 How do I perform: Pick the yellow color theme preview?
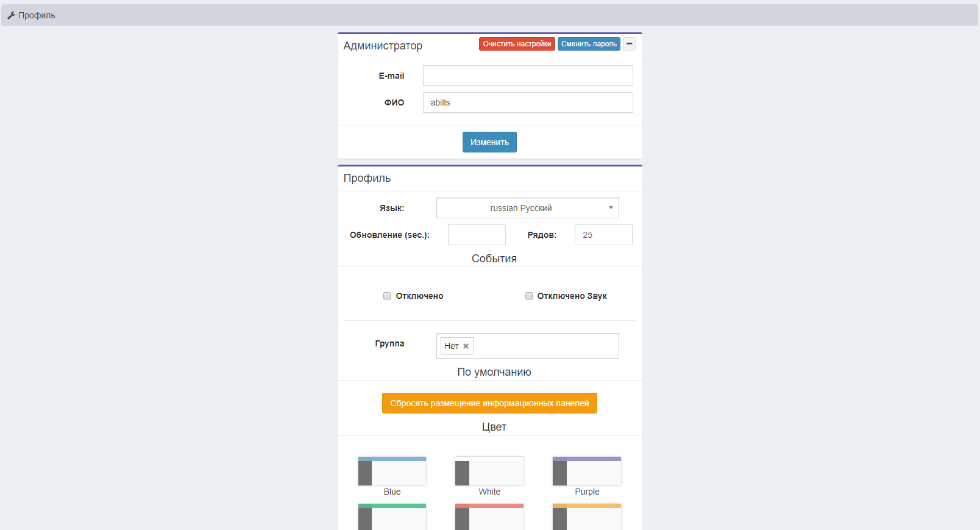(x=587, y=517)
